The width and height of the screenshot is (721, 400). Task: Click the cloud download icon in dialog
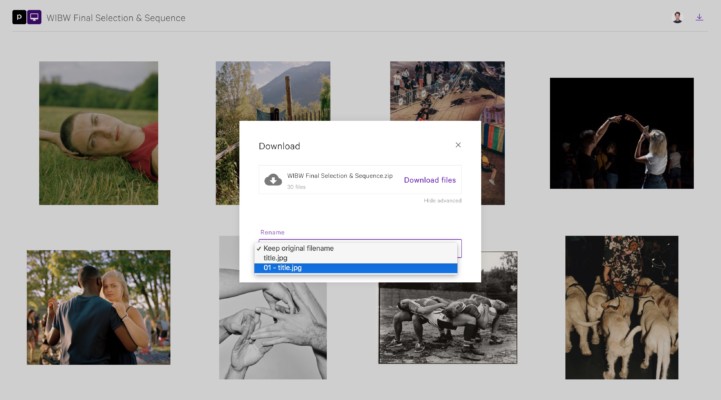tap(272, 180)
